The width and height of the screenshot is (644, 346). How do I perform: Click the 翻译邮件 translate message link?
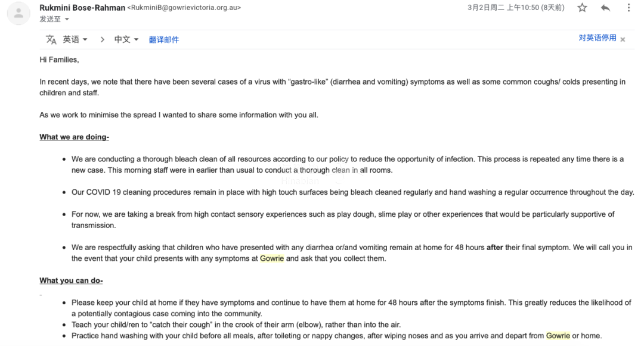click(x=164, y=40)
